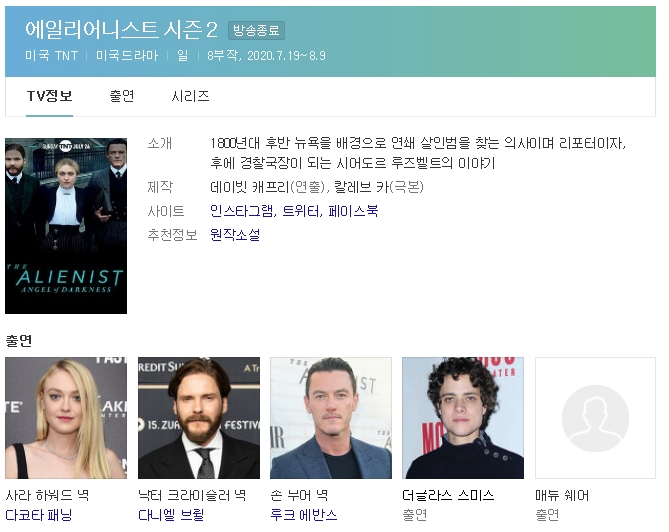Screen dimensions: 669x532
Task: Open 루크 에반스 actor link
Action: (304, 515)
